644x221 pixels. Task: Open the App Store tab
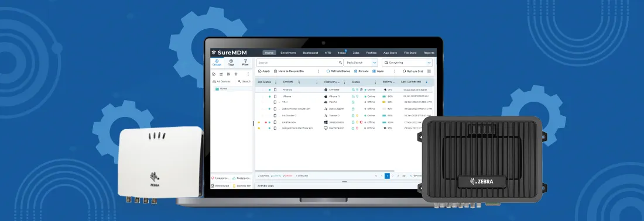[x=390, y=53]
